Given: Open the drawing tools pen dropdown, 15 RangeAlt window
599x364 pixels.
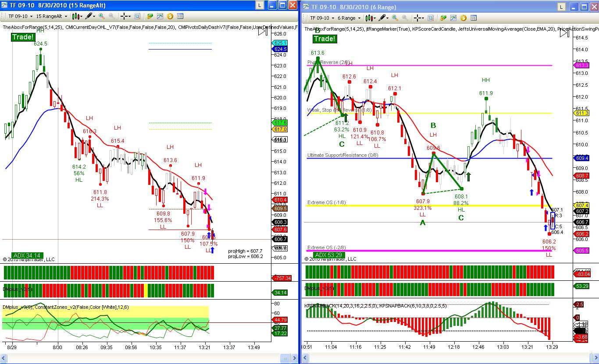Looking at the screenshot, I should [90, 16].
